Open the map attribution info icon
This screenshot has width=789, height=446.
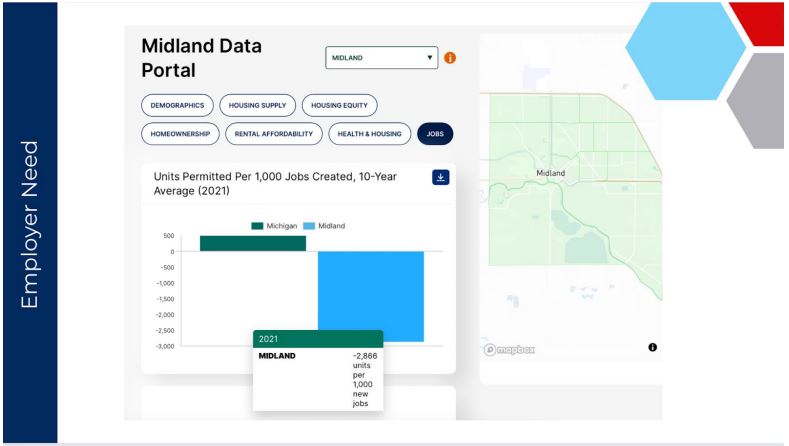pyautogui.click(x=652, y=347)
